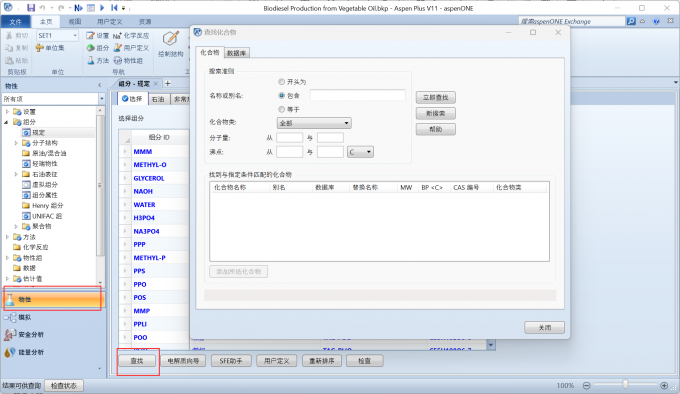Image resolution: width=680 pixels, height=394 pixels.
Task: Select the Henry 组分 tree item
Action: pyautogui.click(x=47, y=205)
